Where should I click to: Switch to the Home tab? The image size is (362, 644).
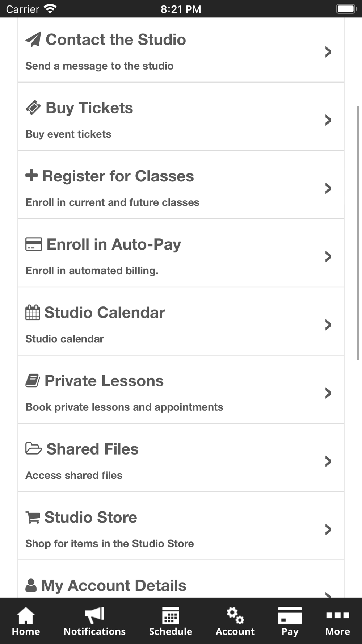coord(26,621)
